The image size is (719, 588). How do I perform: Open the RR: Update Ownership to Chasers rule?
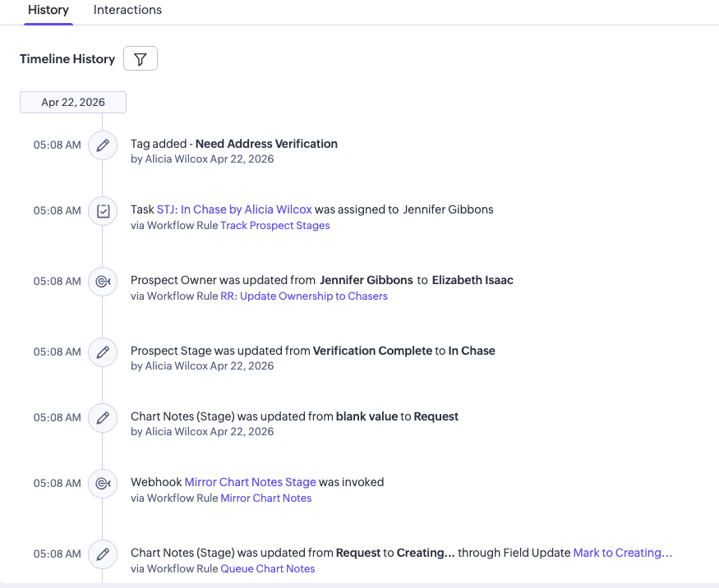point(305,296)
